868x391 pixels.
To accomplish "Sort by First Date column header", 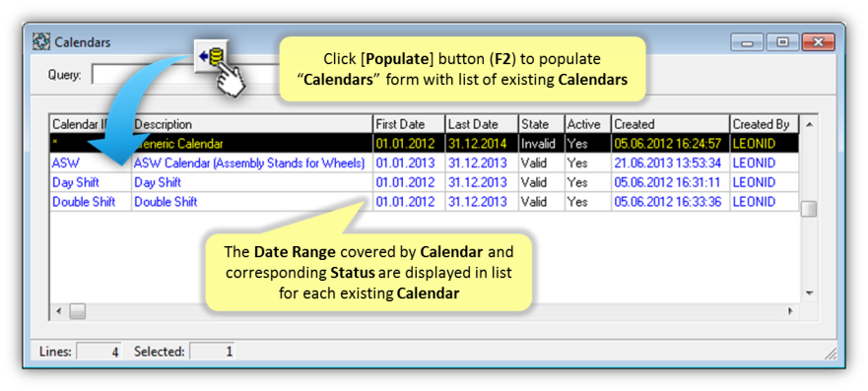I will [x=409, y=124].
